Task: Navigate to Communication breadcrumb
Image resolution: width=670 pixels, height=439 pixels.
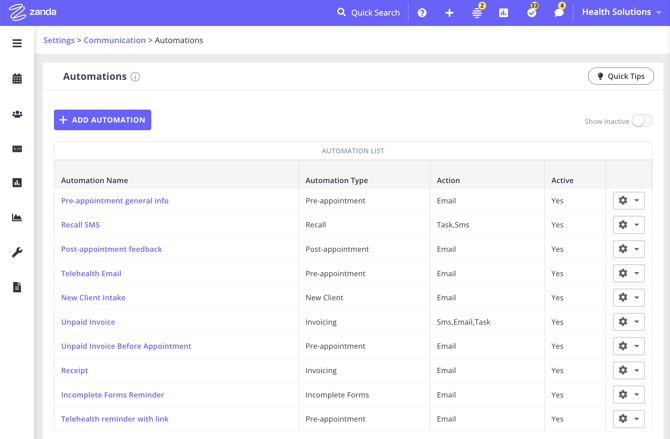Action: click(114, 41)
